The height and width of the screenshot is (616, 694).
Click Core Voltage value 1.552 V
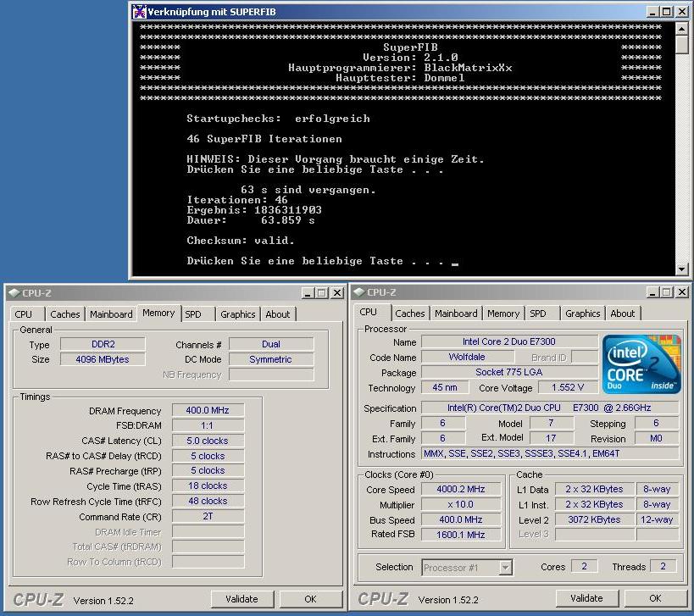[x=568, y=388]
